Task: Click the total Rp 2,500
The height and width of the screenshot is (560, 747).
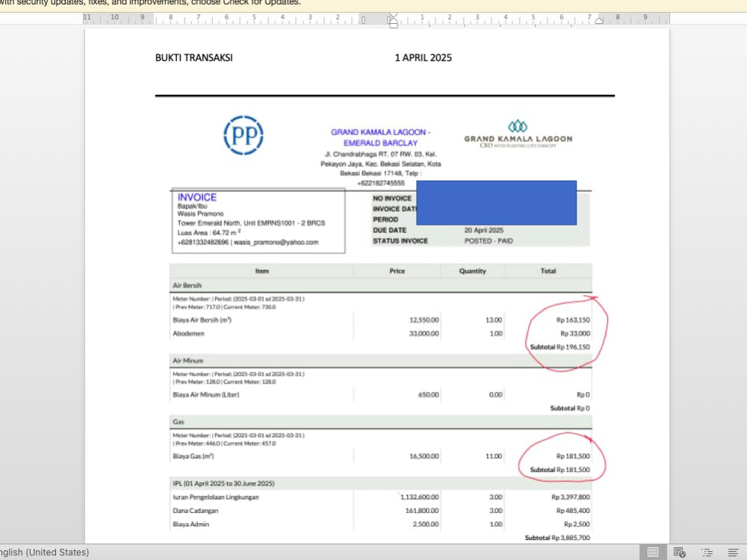Action: 577,524
